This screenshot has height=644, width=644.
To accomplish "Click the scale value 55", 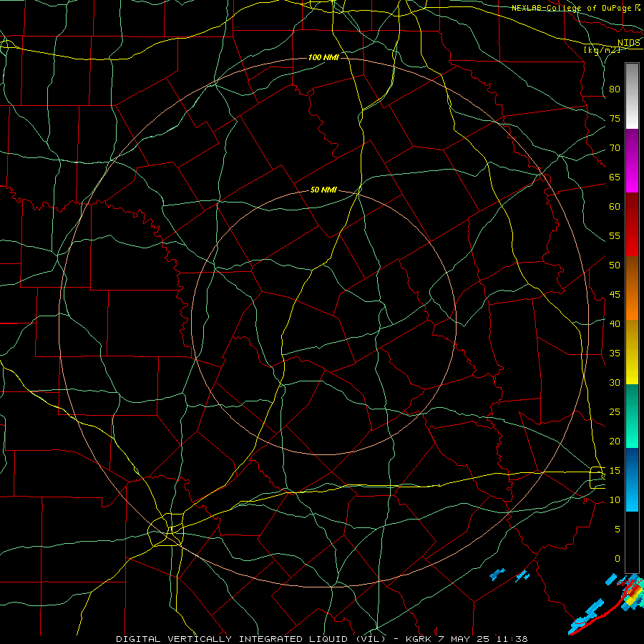I will click(x=615, y=235).
